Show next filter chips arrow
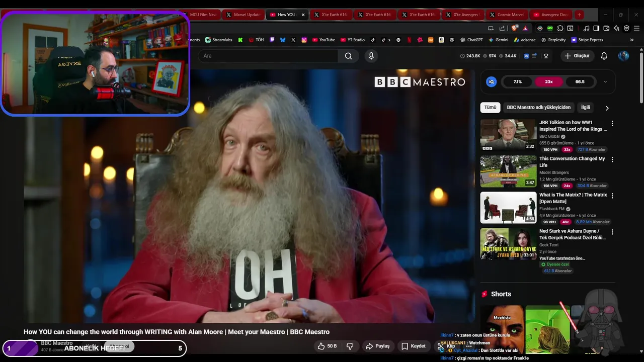This screenshot has width=644, height=362. (607, 108)
